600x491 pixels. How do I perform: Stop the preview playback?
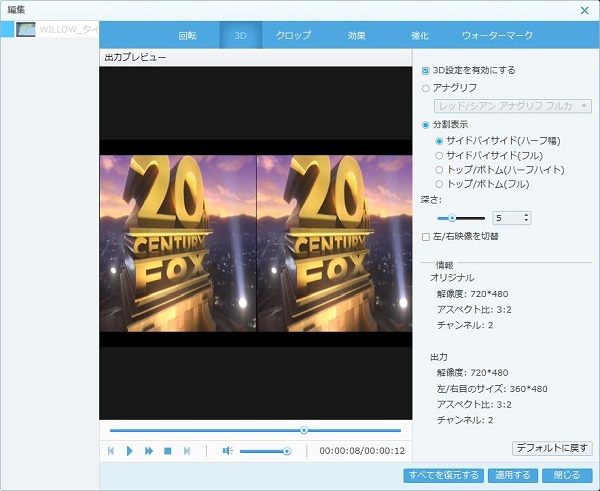168,451
